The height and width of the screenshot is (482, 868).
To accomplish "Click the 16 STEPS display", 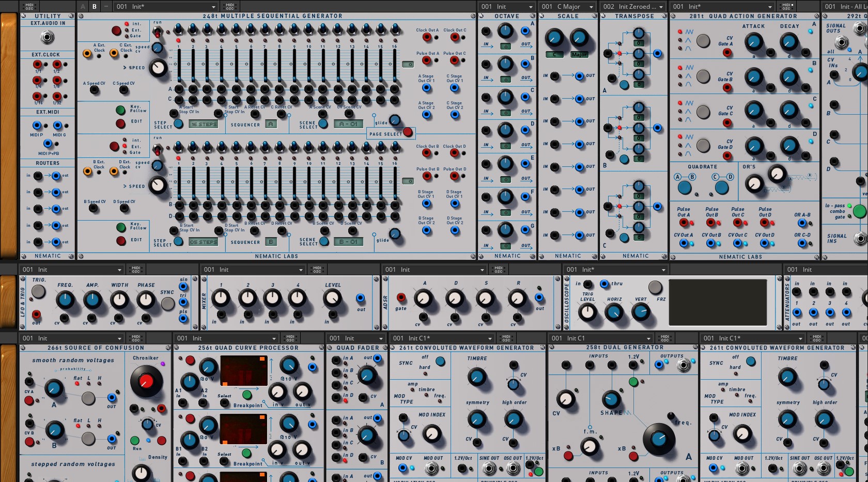I will (x=204, y=125).
